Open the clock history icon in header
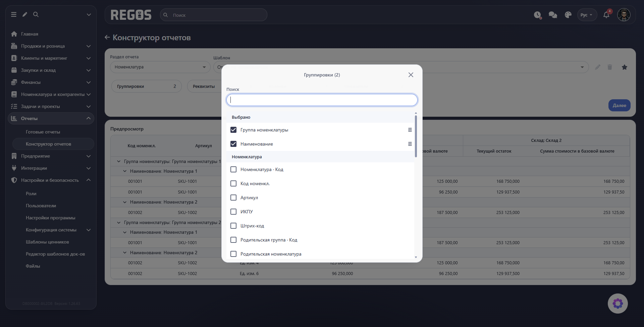Screen dimensions: 644x327 538,15
